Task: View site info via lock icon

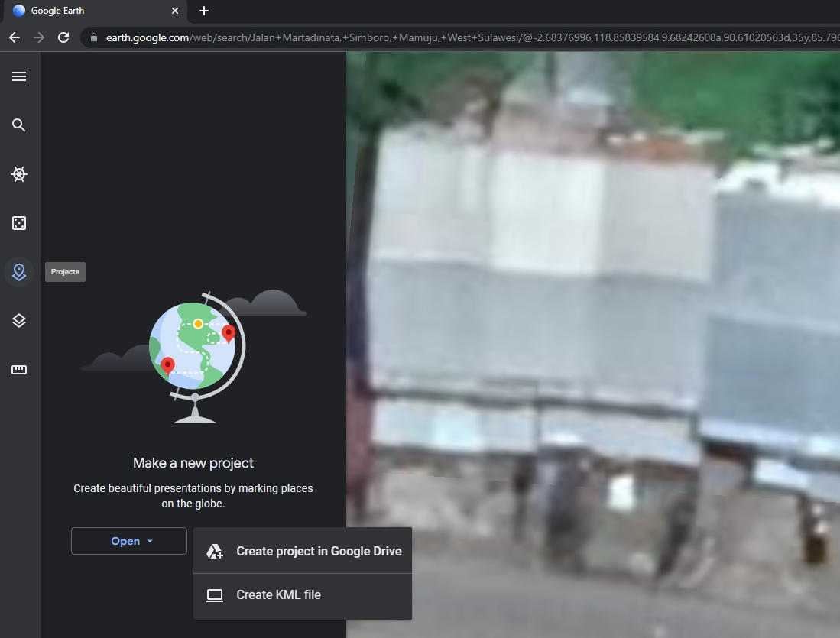Action: (94, 37)
